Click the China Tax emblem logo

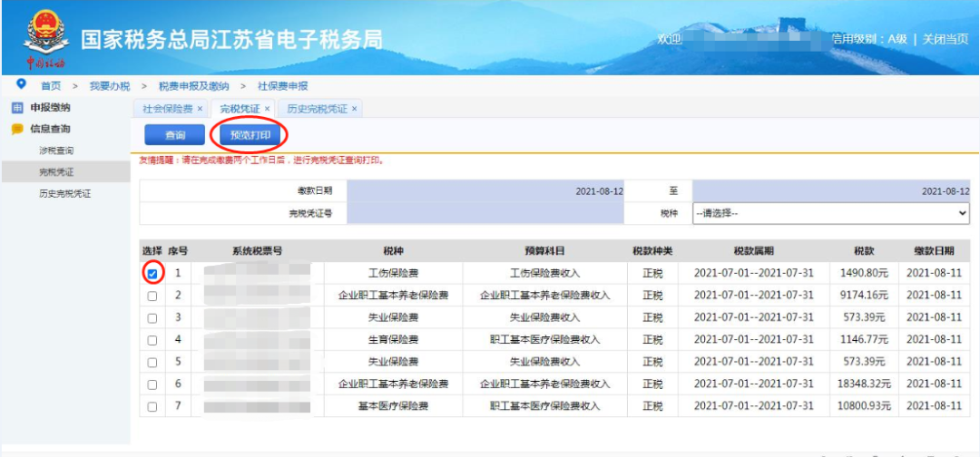coord(46,38)
